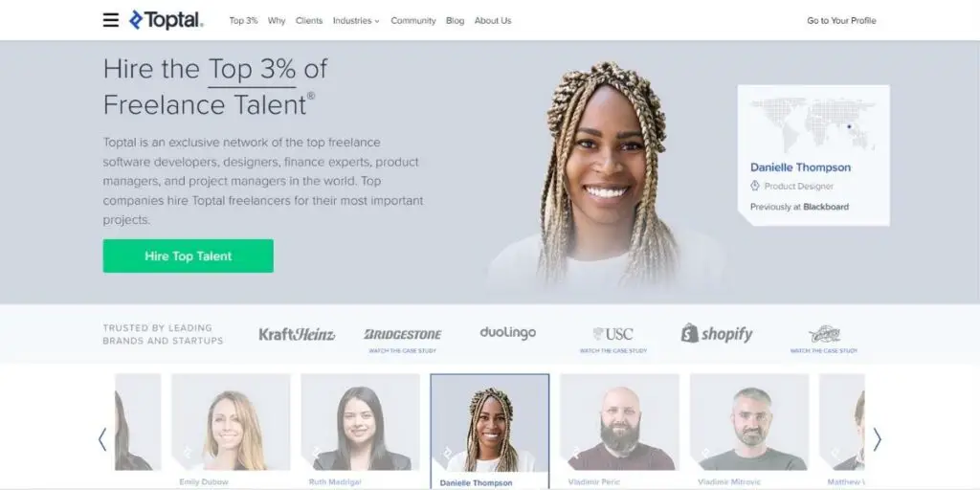Select Emily Dubow's profile thumbnail
Image resolution: width=980 pixels, height=490 pixels.
(231, 422)
